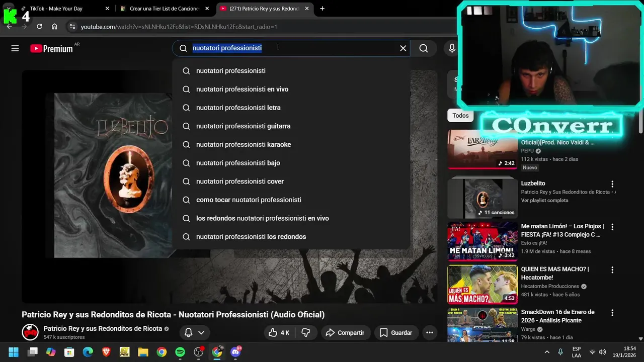Open Microsoft Store from the taskbar

coord(69,352)
